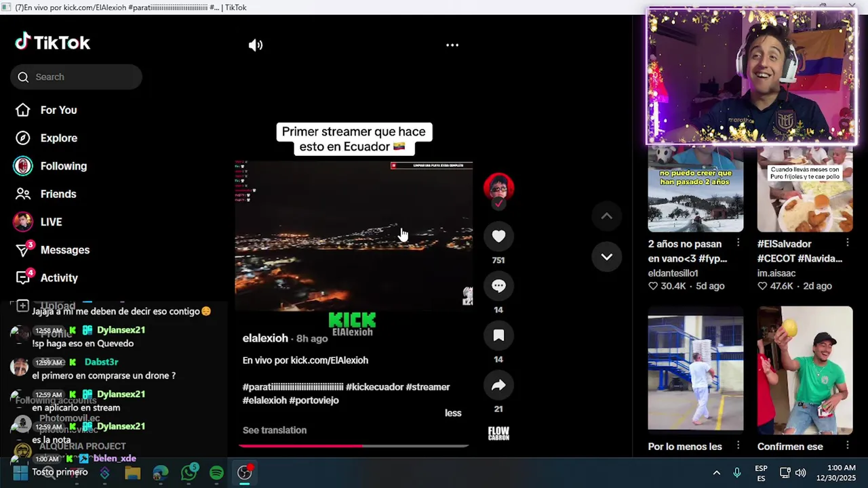The image size is (868, 488).
Task: Click the home icon next to For You
Action: [x=23, y=110]
